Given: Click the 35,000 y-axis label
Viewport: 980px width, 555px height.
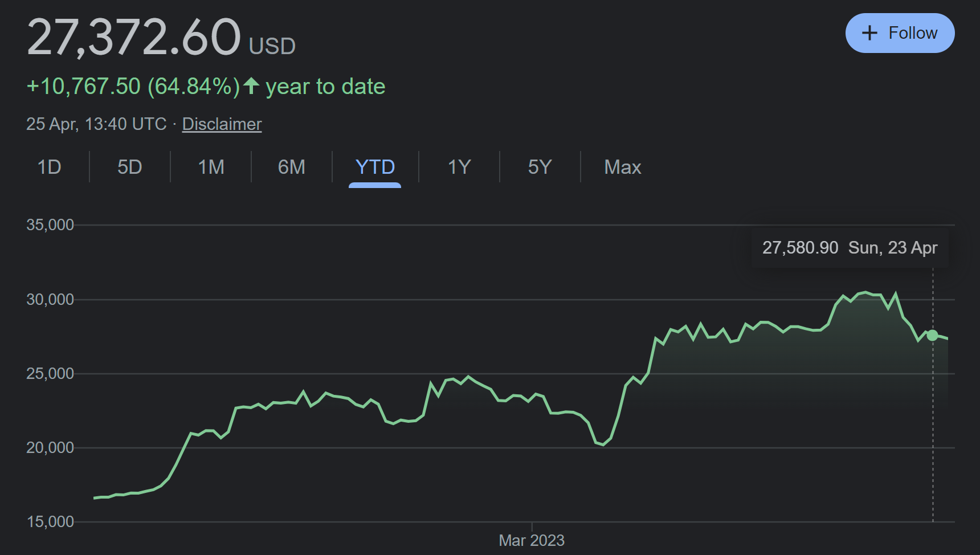Looking at the screenshot, I should click(50, 225).
